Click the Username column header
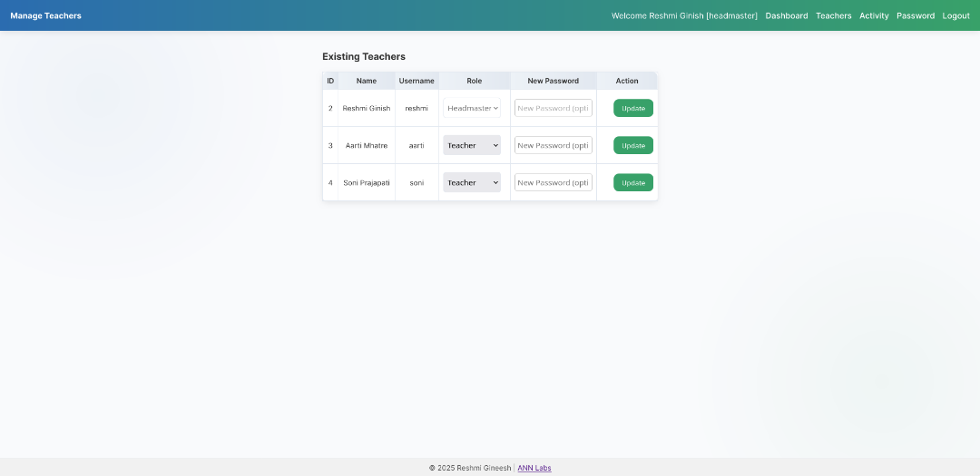Screen dimensions: 980x476 416,81
